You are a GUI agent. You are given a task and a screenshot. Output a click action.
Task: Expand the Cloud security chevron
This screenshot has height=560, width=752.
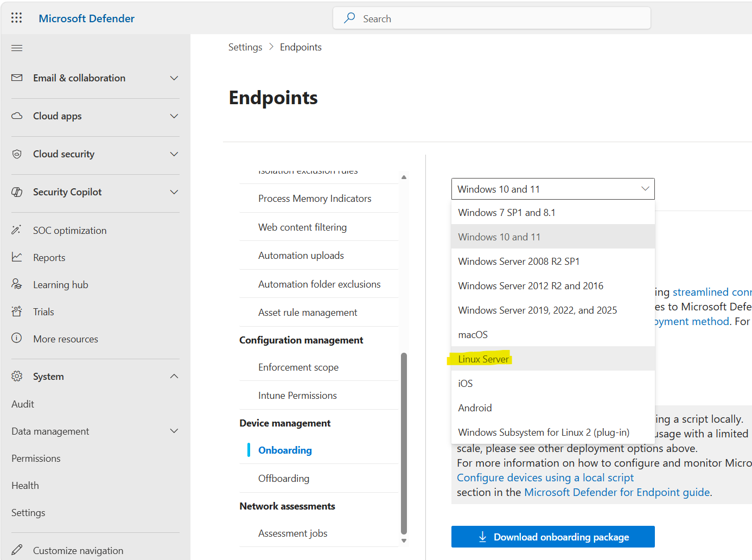tap(174, 154)
